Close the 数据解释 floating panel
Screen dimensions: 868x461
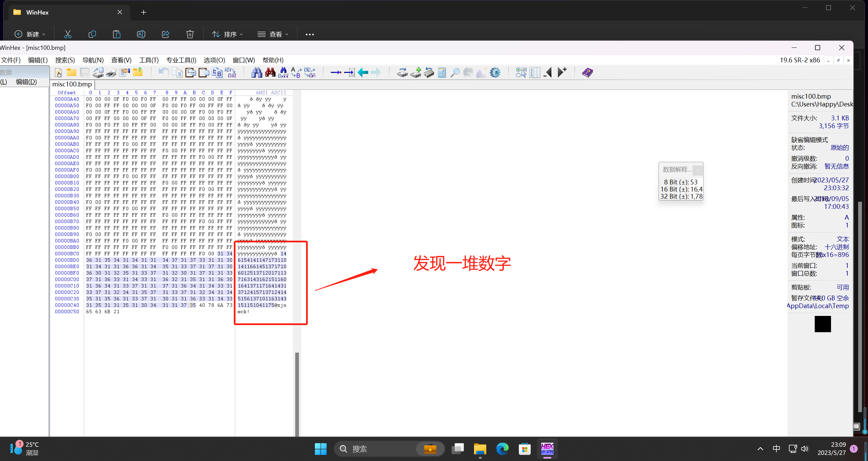pyautogui.click(x=698, y=170)
